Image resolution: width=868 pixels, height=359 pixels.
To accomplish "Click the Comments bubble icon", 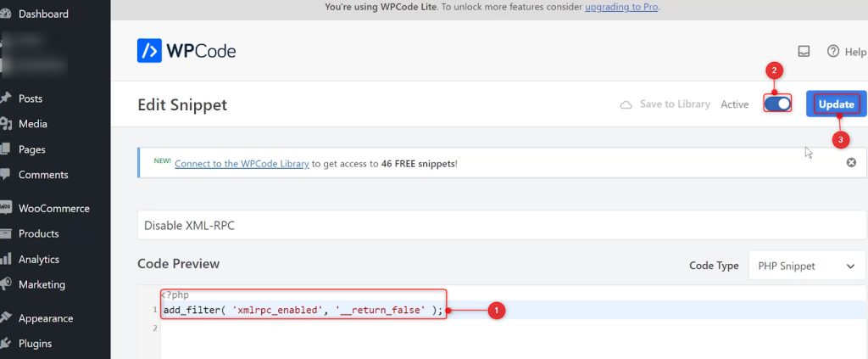I will 5,175.
